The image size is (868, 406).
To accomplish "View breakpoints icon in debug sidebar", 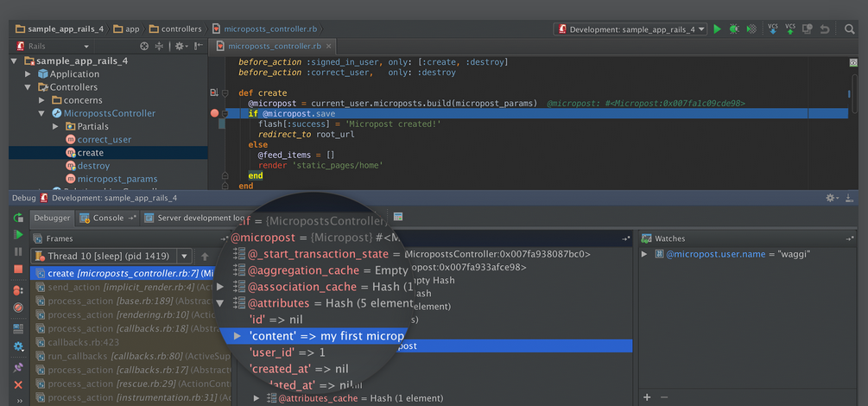I will [18, 290].
